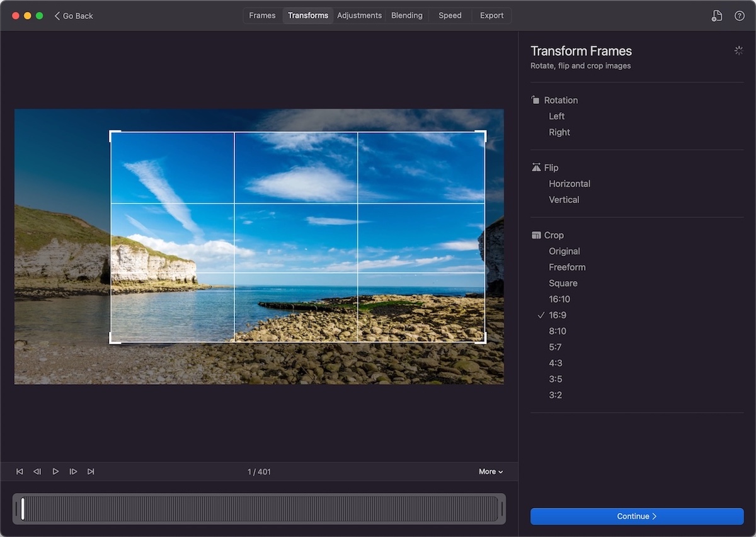Step back one frame
Screen dimensions: 756x537
coord(37,472)
